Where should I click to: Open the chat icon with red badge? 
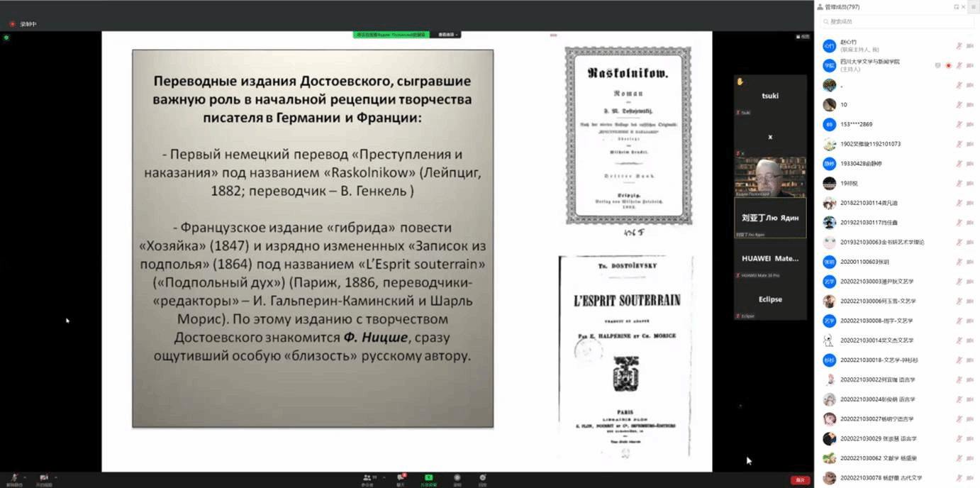[401, 478]
